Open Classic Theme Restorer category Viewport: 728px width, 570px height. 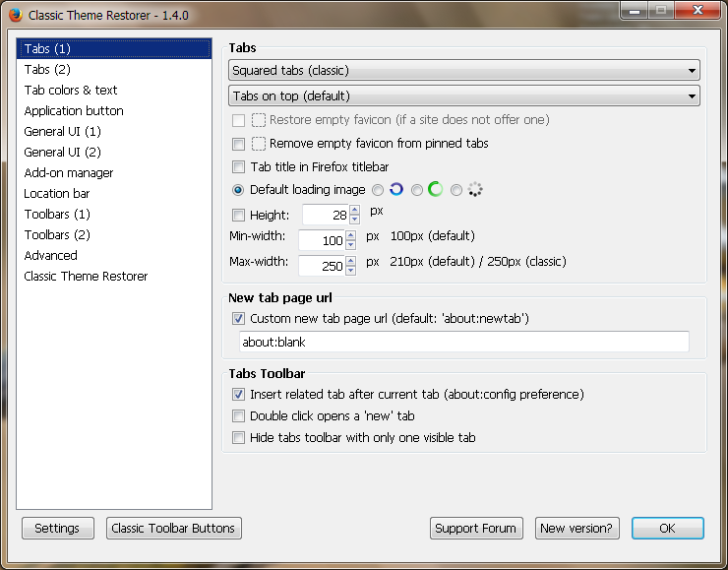pyautogui.click(x=114, y=277)
